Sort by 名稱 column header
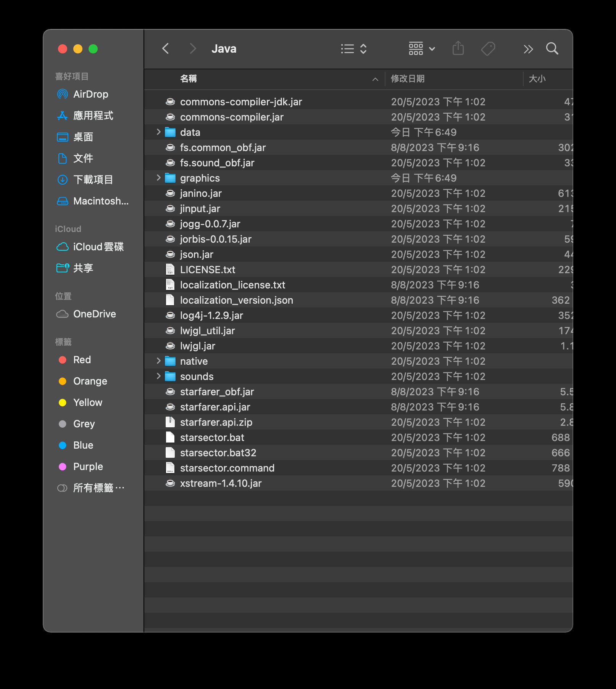Image resolution: width=616 pixels, height=689 pixels. coord(189,79)
